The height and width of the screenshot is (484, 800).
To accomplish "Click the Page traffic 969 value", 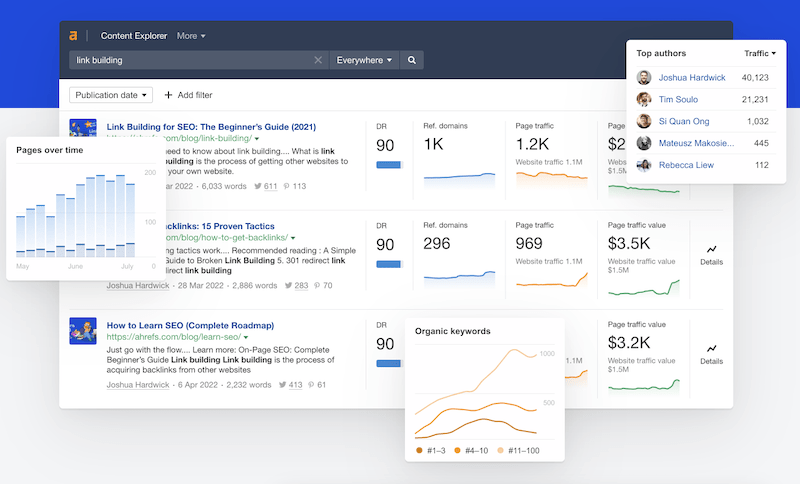I will tap(529, 244).
